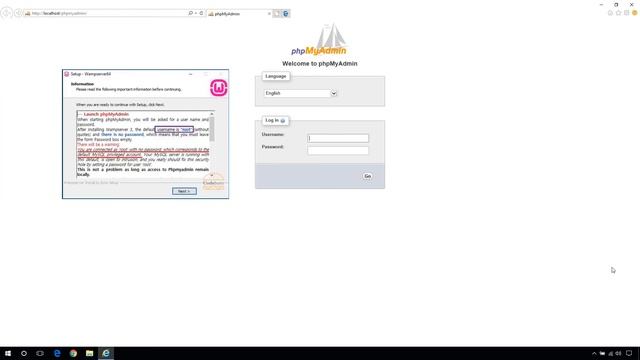Click the Setup info scrollbar thumb
The image size is (640, 360).
point(211,129)
